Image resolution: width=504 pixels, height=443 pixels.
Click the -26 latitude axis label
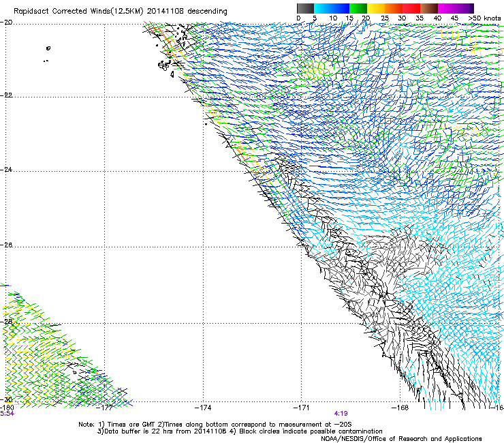(x=6, y=245)
